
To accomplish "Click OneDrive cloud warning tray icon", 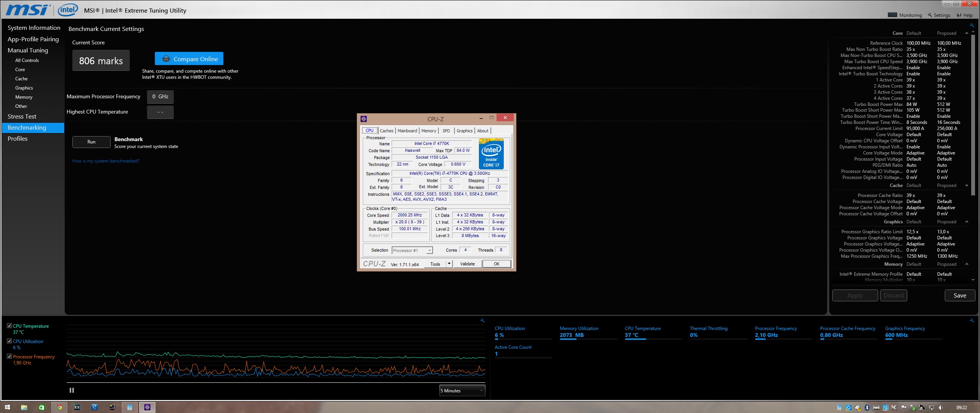I will coord(858,408).
